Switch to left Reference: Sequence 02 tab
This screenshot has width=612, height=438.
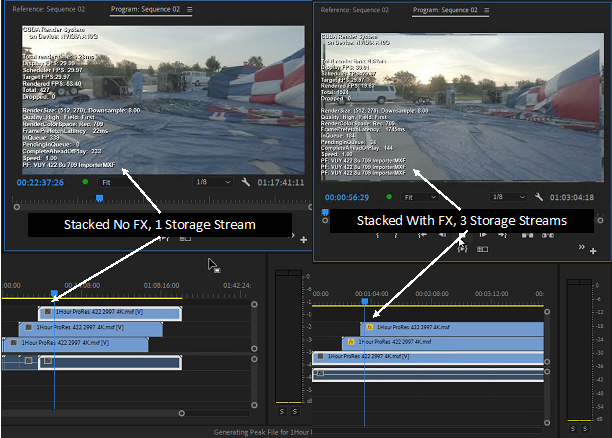(x=48, y=9)
